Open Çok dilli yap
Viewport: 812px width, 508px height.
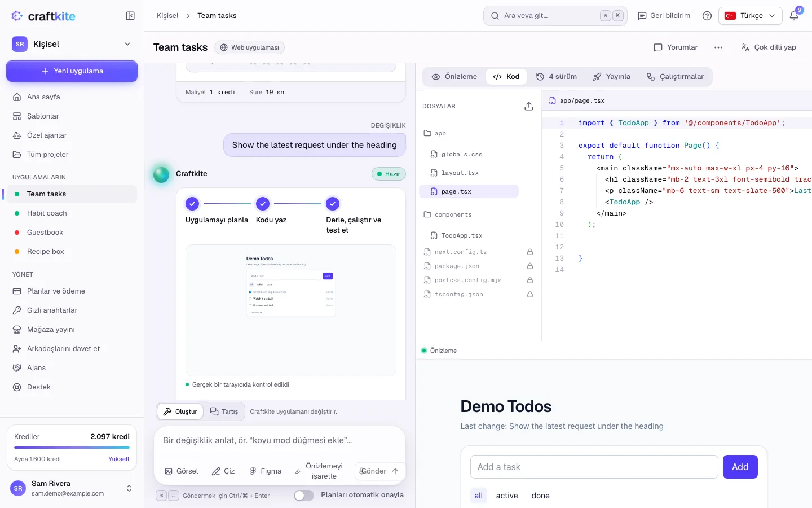[769, 47]
